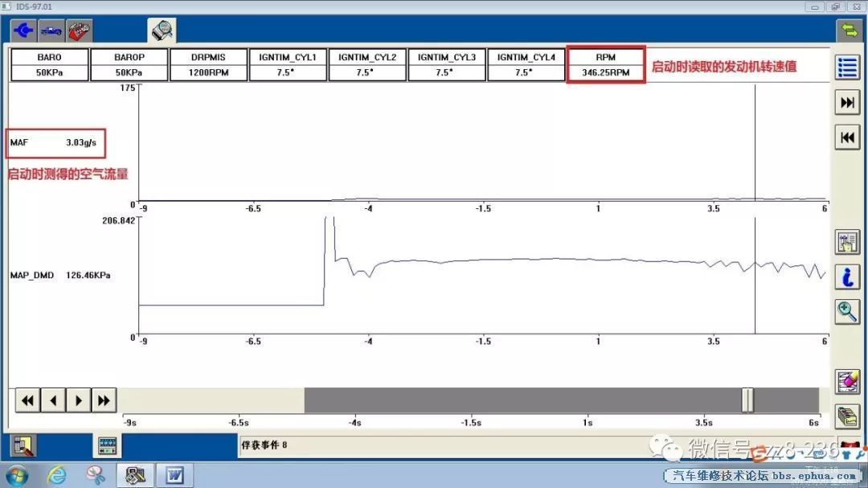This screenshot has width=868, height=488.
Task: Open the red toolbox icon
Action: click(x=79, y=31)
